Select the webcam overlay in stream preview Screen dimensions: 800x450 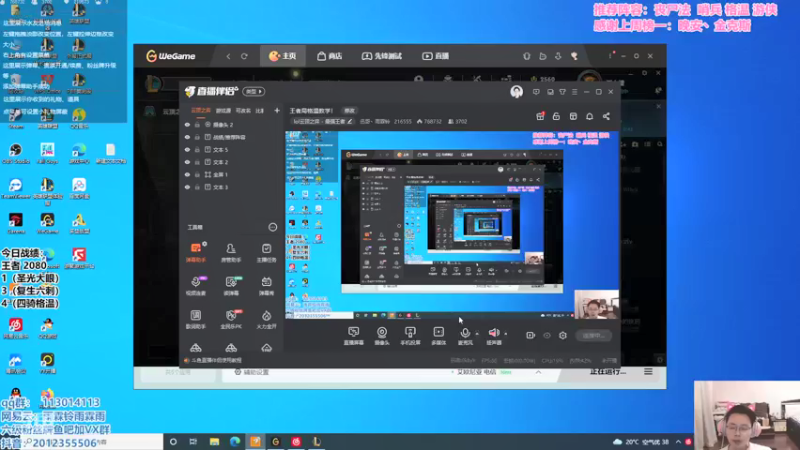tap(596, 304)
